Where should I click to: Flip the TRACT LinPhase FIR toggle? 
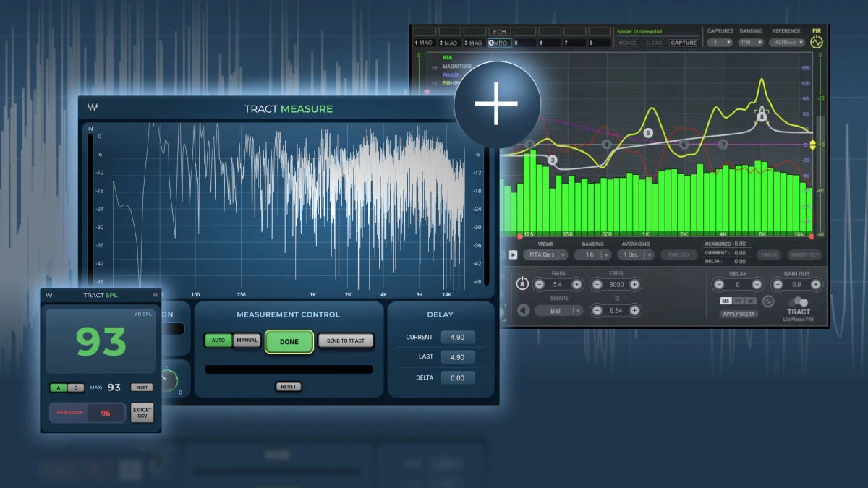pos(799,301)
